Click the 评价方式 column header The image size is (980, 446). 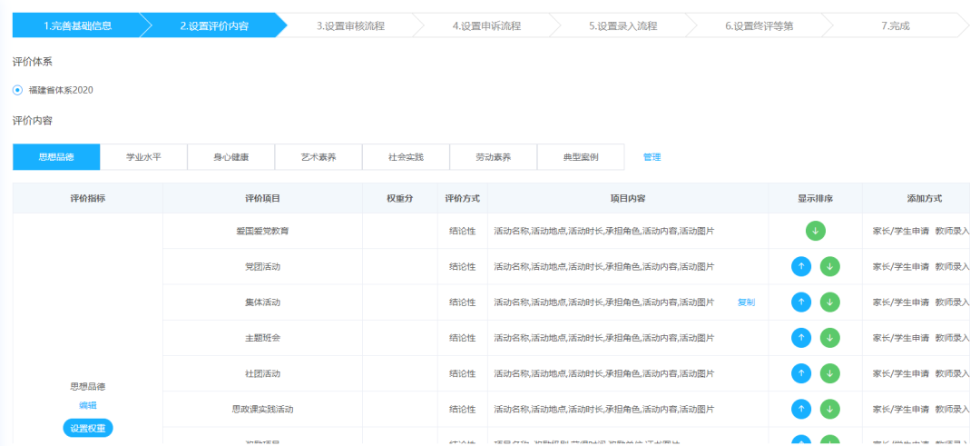click(x=463, y=198)
